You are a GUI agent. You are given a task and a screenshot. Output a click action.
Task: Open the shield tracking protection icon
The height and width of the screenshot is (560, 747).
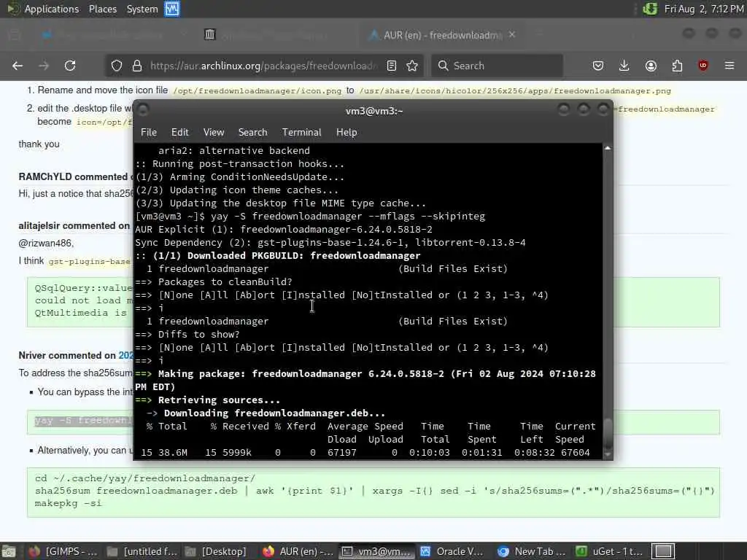tap(117, 66)
